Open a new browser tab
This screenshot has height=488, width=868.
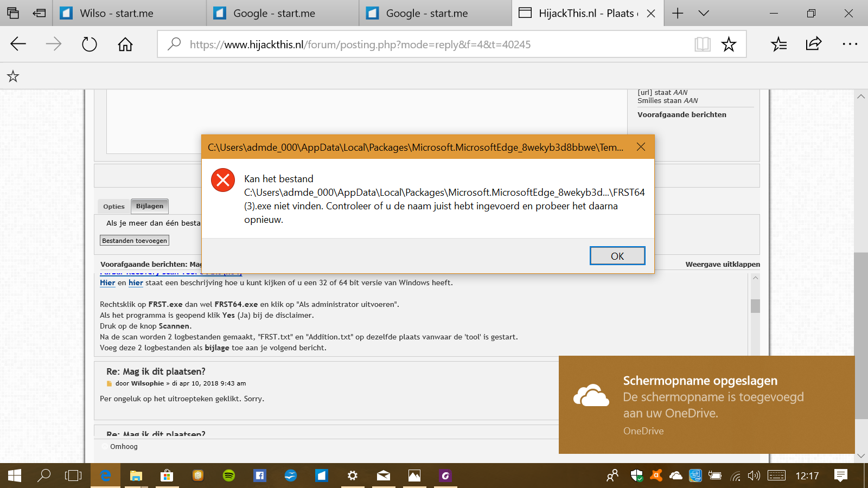[x=678, y=13]
